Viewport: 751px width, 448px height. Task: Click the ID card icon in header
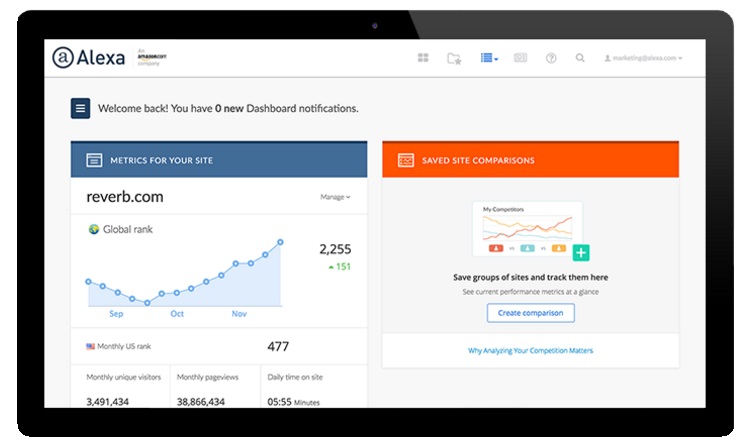tap(520, 58)
